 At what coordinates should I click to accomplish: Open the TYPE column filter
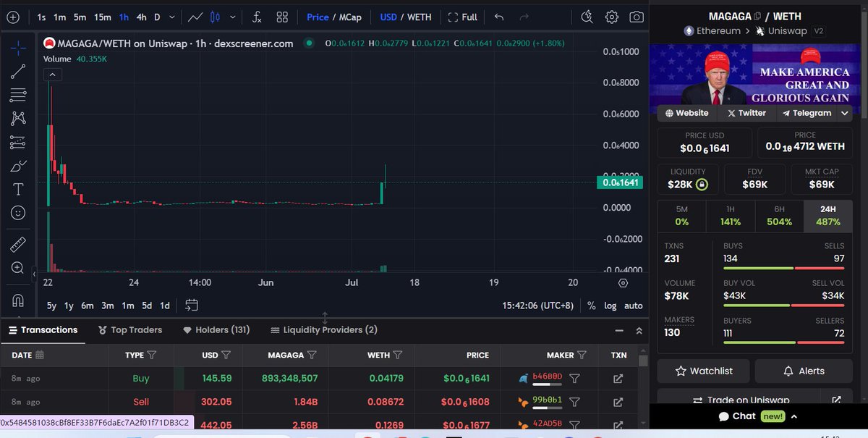tap(152, 355)
